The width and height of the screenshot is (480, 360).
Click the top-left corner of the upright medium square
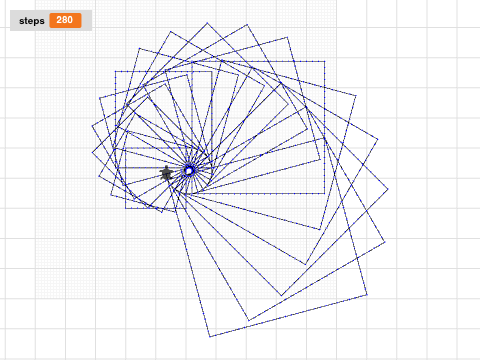pyautogui.click(x=115, y=71)
